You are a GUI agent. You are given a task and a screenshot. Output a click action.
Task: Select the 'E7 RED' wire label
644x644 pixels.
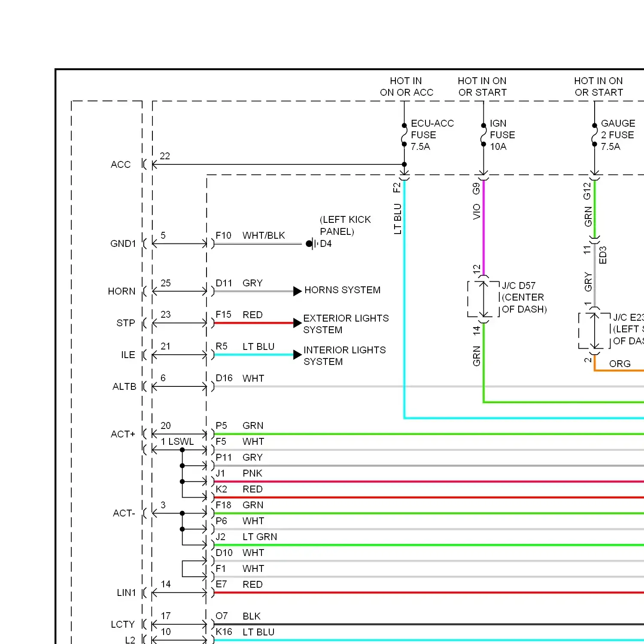(x=239, y=584)
